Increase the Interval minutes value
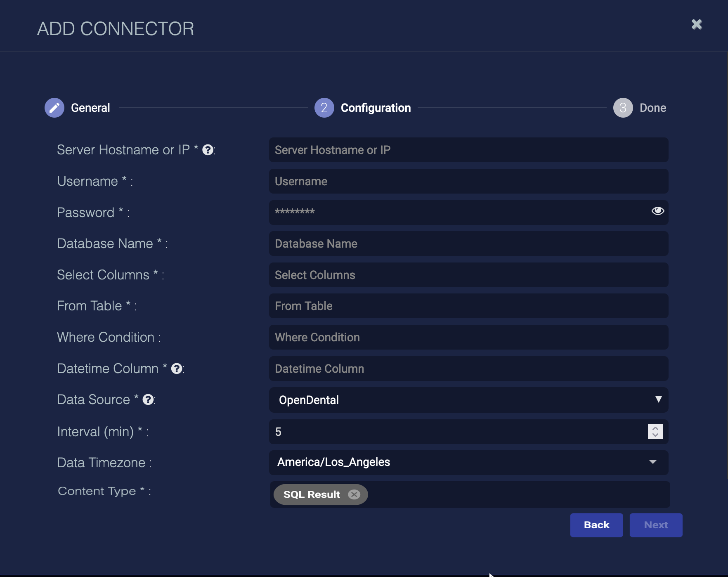Viewport: 728px width, 577px height. 655,428
